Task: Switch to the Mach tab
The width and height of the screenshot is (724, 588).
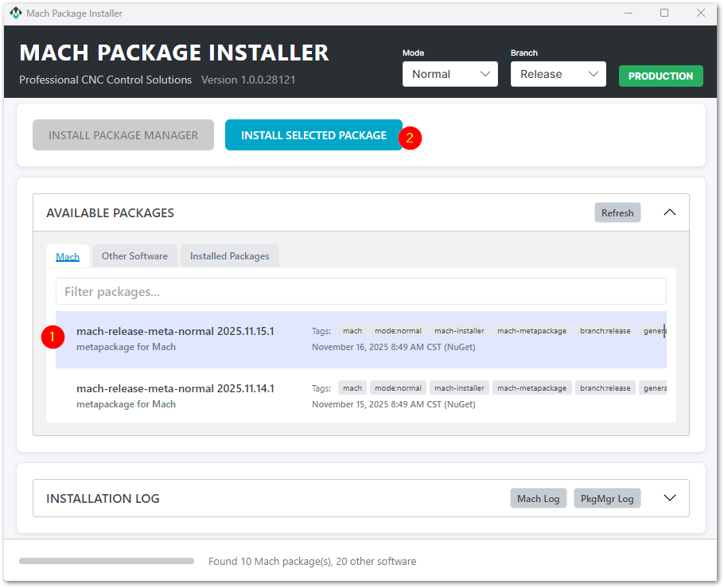Action: [68, 256]
